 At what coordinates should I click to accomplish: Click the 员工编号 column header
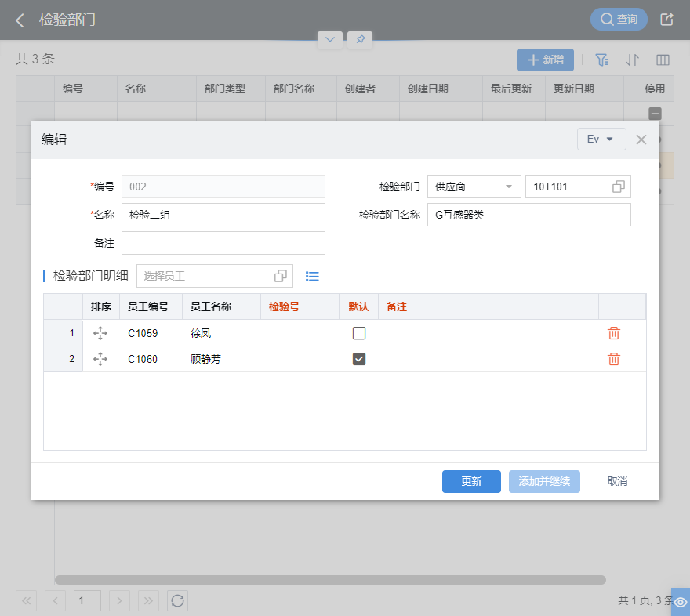click(x=151, y=306)
